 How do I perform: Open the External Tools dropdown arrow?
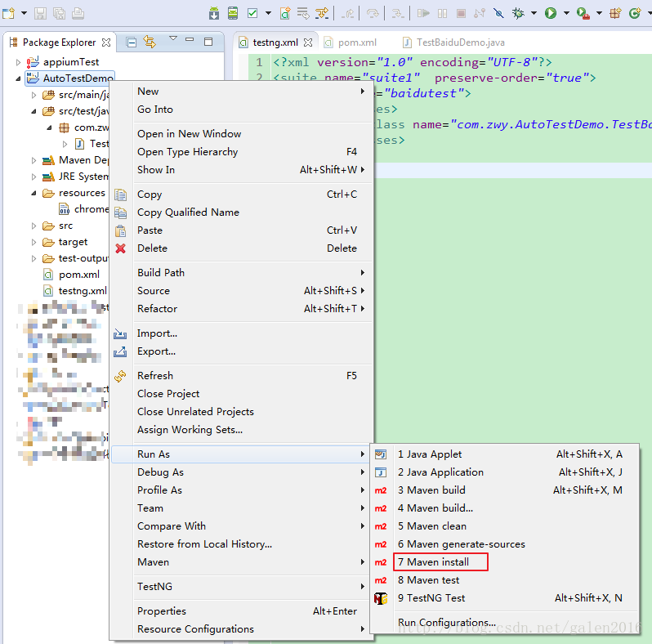599,13
